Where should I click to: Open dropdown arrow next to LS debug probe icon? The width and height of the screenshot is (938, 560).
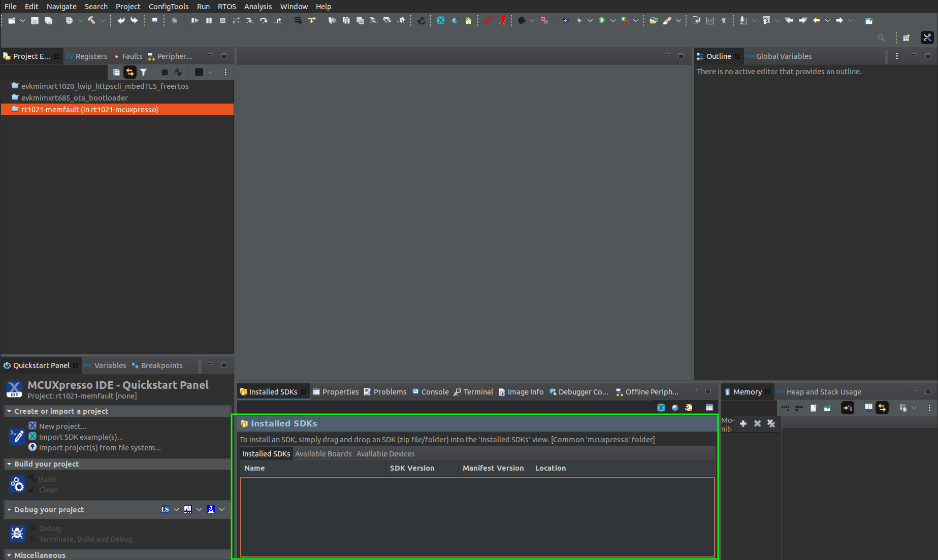[x=176, y=509]
